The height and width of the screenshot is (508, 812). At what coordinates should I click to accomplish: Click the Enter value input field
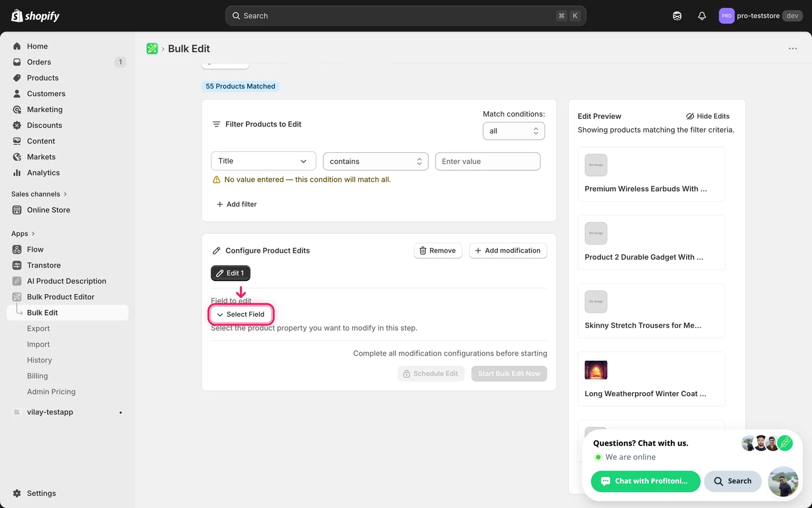tap(488, 162)
